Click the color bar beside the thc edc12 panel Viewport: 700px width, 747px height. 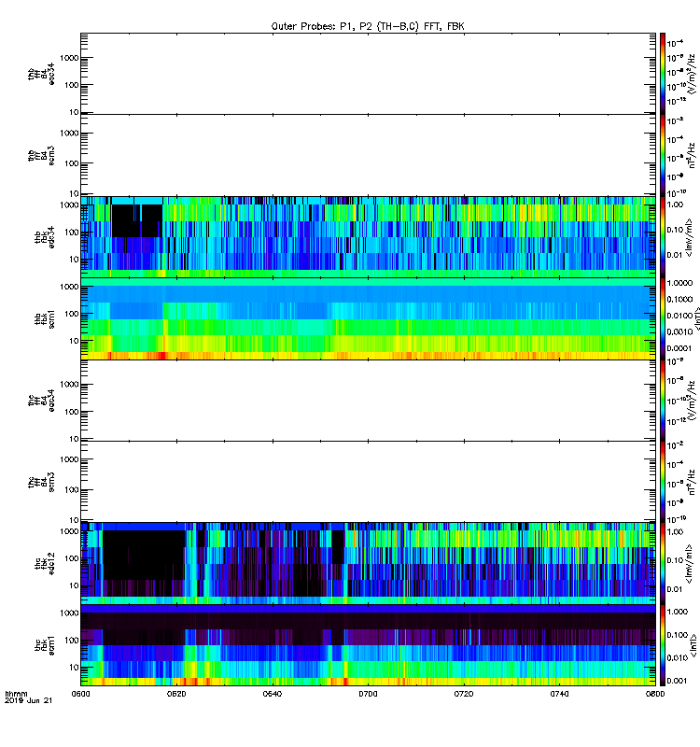tap(663, 564)
